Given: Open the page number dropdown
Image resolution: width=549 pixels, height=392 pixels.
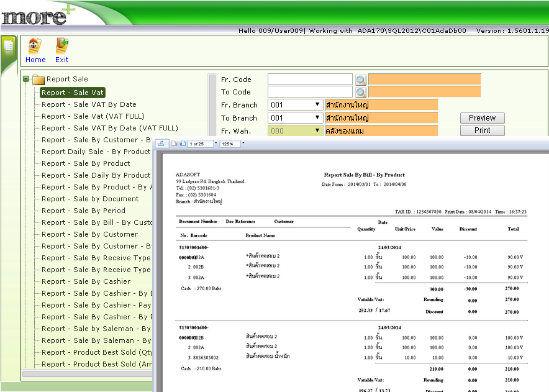Looking at the screenshot, I should point(215,144).
